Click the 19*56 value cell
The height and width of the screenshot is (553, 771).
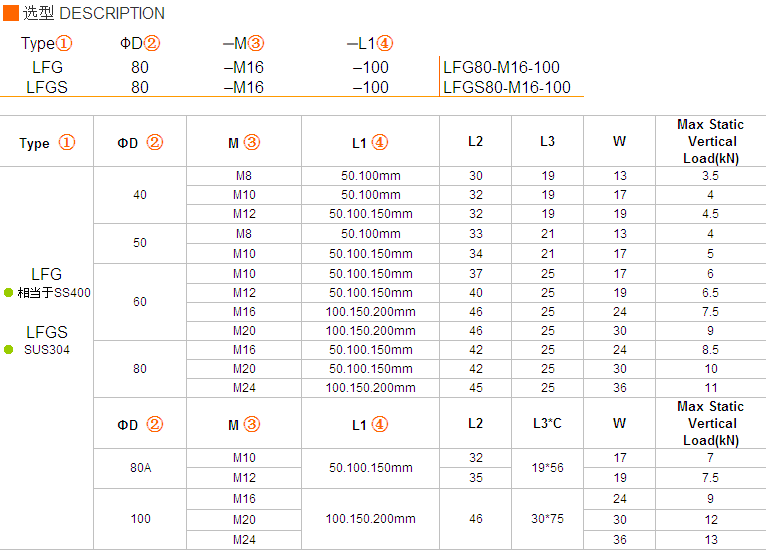(x=547, y=467)
